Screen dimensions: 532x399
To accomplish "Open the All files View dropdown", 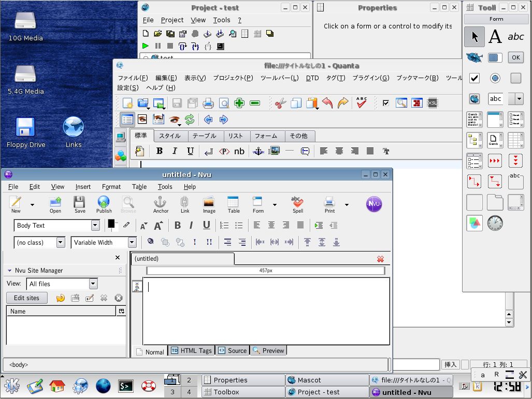I will coord(93,284).
